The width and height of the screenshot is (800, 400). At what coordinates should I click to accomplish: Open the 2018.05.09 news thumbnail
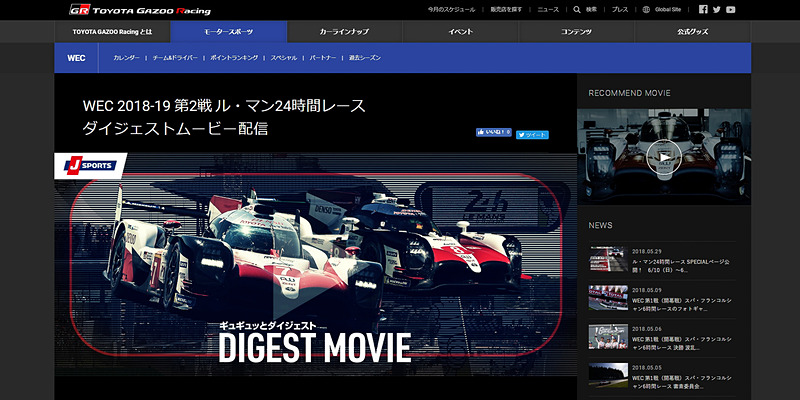[x=608, y=297]
